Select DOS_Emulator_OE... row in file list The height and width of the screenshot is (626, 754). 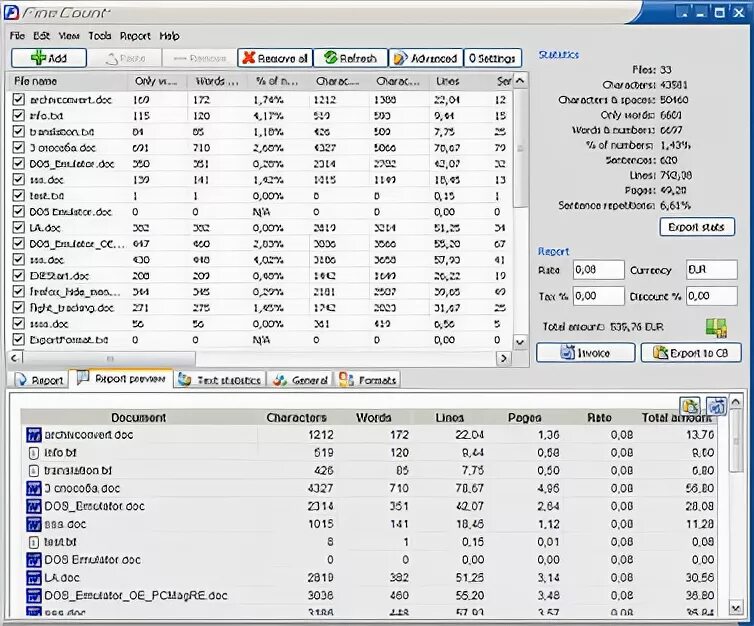pos(261,244)
